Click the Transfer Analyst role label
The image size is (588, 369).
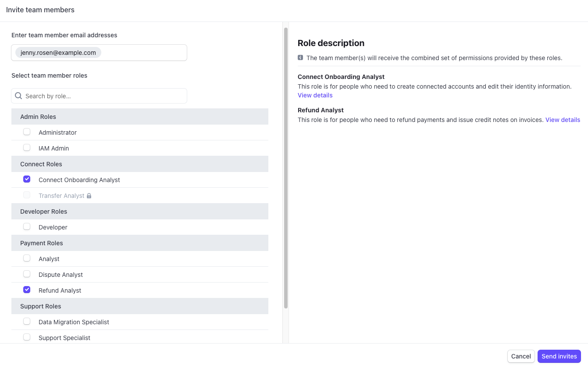[61, 196]
